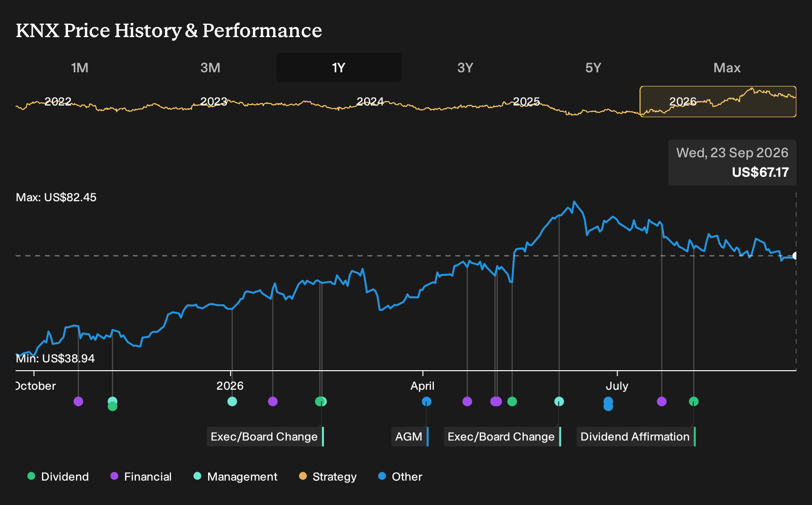The width and height of the screenshot is (812, 505).
Task: Click the 'July' axis label
Action: click(617, 386)
